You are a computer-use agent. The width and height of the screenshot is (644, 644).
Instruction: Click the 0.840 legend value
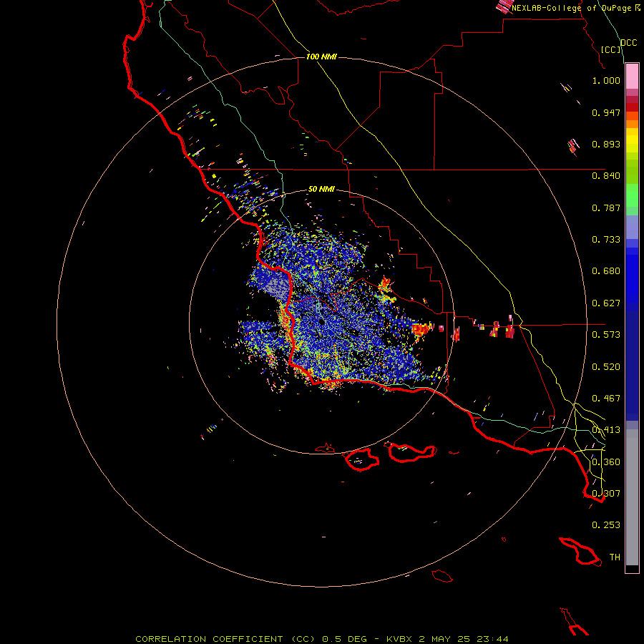pos(606,176)
